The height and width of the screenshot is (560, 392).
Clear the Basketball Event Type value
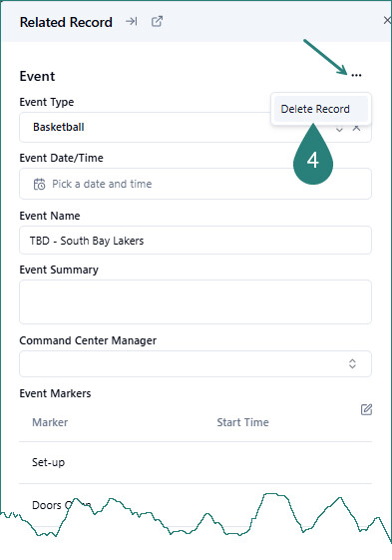356,129
